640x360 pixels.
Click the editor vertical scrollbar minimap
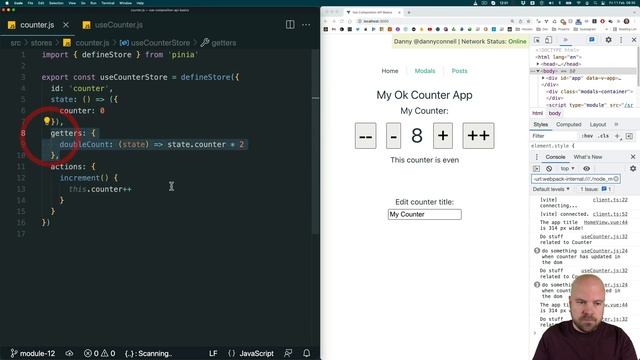click(x=316, y=141)
